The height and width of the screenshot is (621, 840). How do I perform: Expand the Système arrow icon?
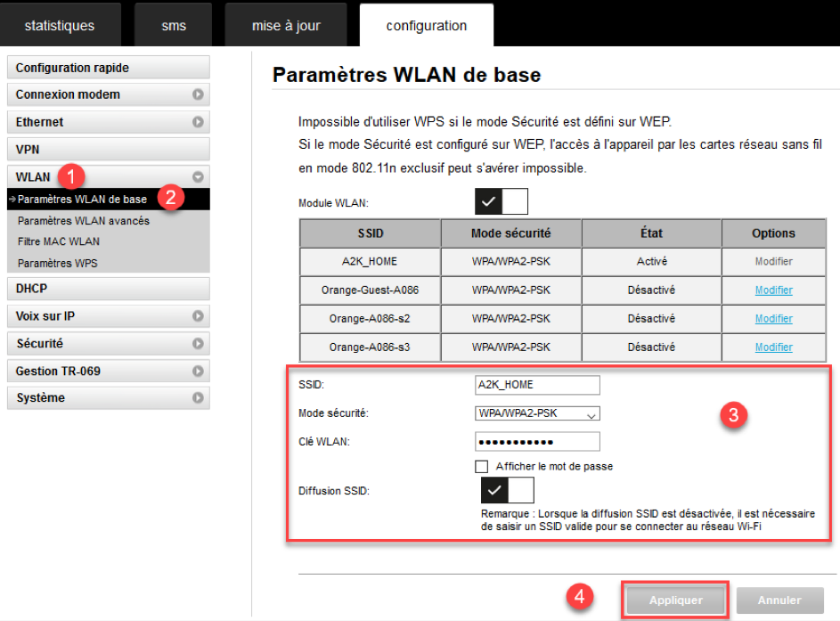(x=198, y=398)
